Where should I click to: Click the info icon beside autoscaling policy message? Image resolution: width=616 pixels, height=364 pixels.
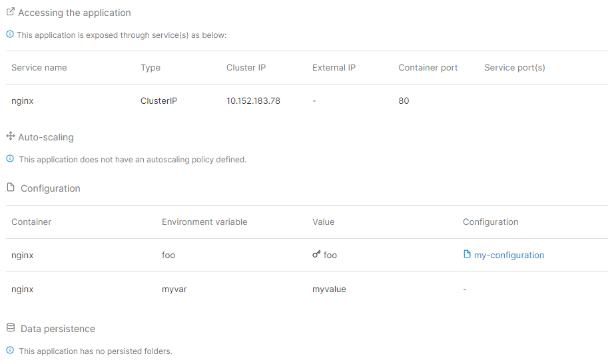pyautogui.click(x=10, y=158)
